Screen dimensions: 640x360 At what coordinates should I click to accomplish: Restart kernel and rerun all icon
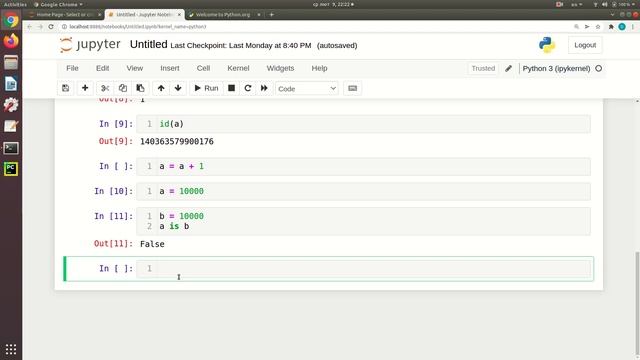coord(264,88)
